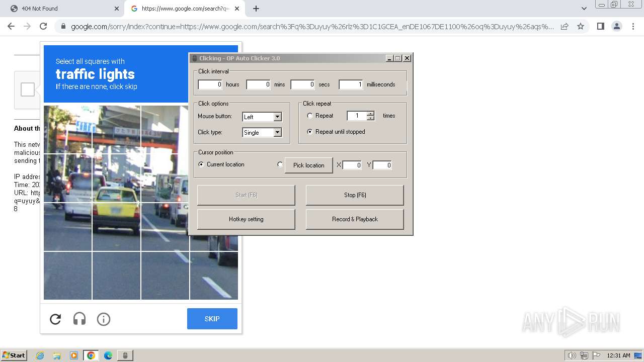Open the Mouse button dropdown
Image resolution: width=644 pixels, height=362 pixels.
tap(262, 117)
